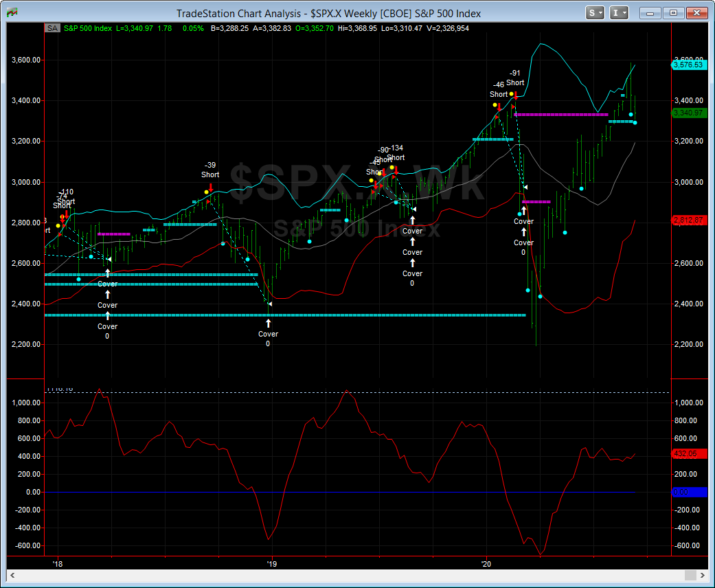Click the red 432.05 indicator value label
Screen dimensions: 715x588
tap(688, 453)
